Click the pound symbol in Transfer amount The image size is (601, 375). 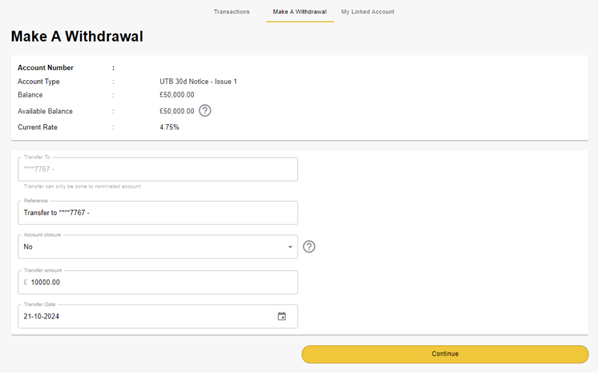tap(26, 283)
